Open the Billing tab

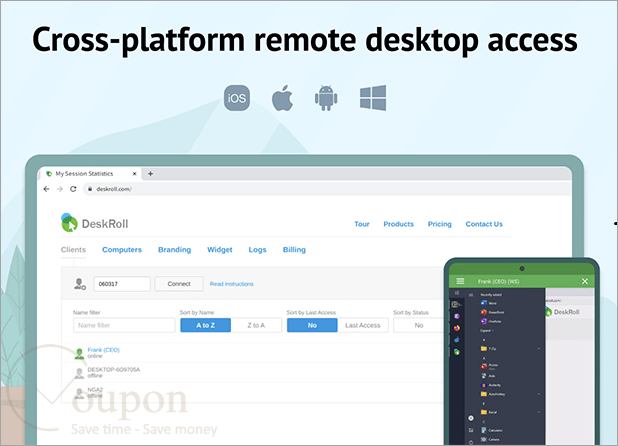[x=294, y=249]
